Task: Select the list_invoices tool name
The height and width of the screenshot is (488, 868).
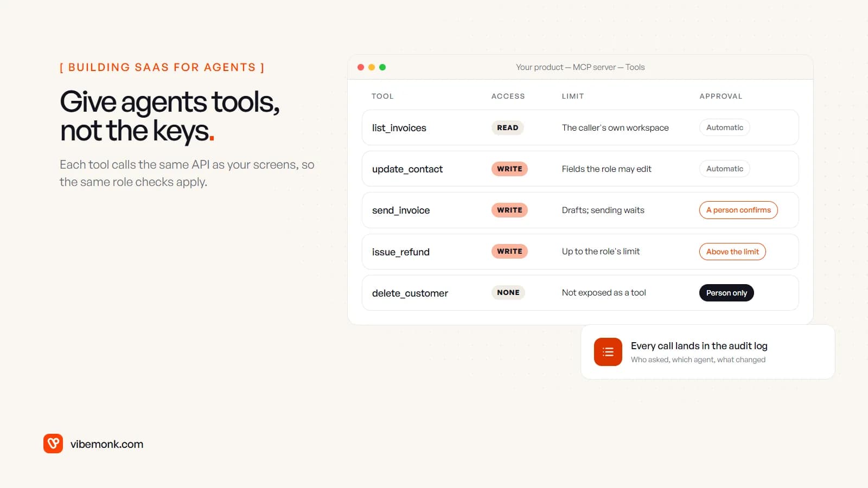Action: (x=399, y=128)
